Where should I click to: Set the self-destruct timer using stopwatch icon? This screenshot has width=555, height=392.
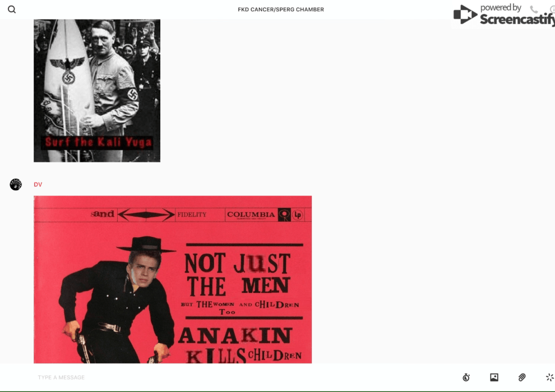(x=466, y=377)
